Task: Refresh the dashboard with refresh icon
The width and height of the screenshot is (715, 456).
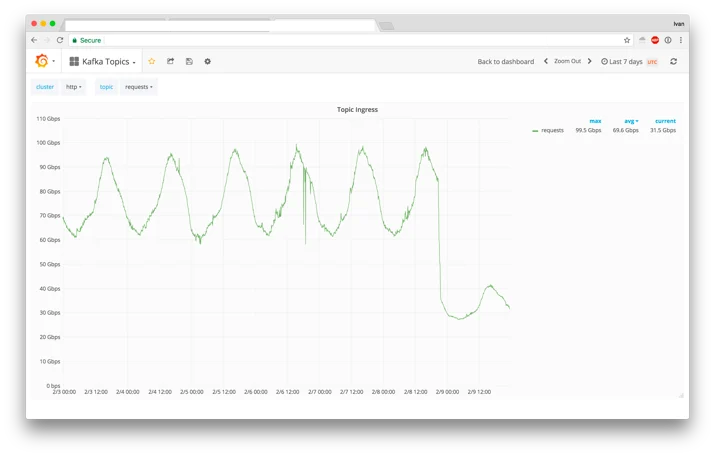Action: (674, 61)
